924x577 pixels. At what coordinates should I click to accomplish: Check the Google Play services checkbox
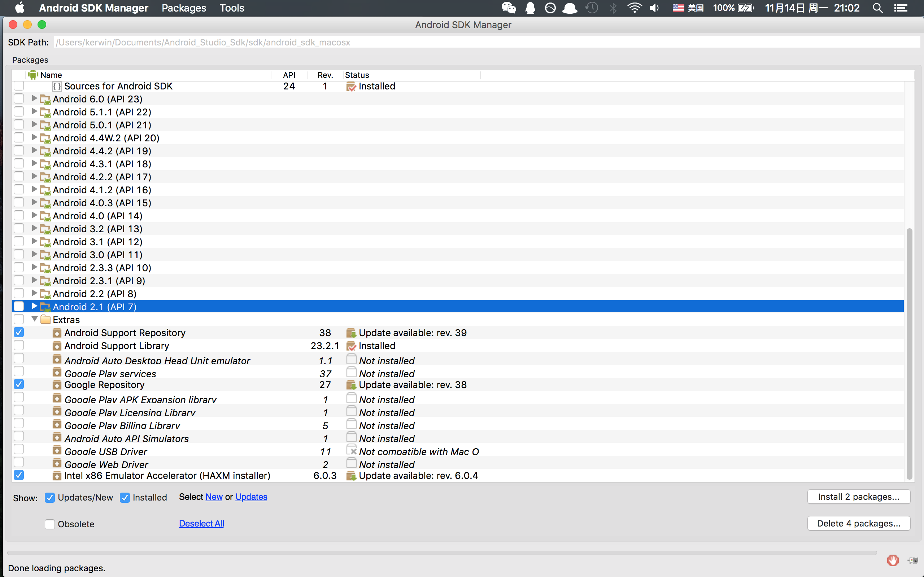[19, 371]
